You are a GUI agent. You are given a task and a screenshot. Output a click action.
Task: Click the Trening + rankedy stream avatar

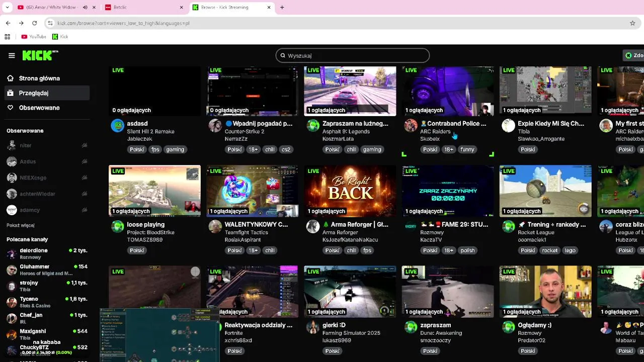tap(508, 227)
